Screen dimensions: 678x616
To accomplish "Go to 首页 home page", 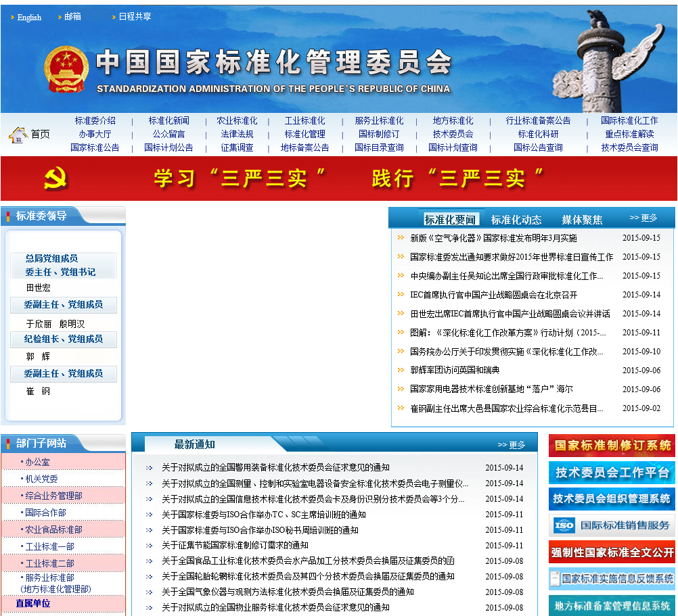I will point(40,135).
